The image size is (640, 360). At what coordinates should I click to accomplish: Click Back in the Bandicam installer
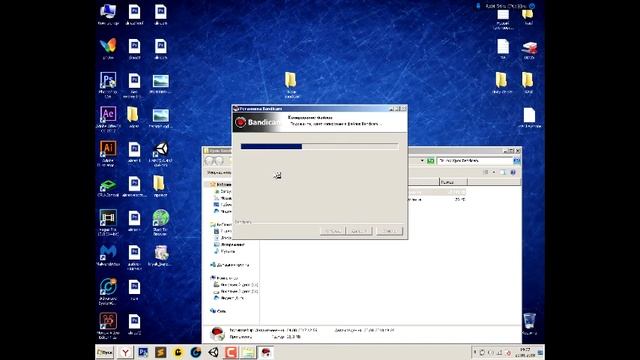[x=333, y=231]
